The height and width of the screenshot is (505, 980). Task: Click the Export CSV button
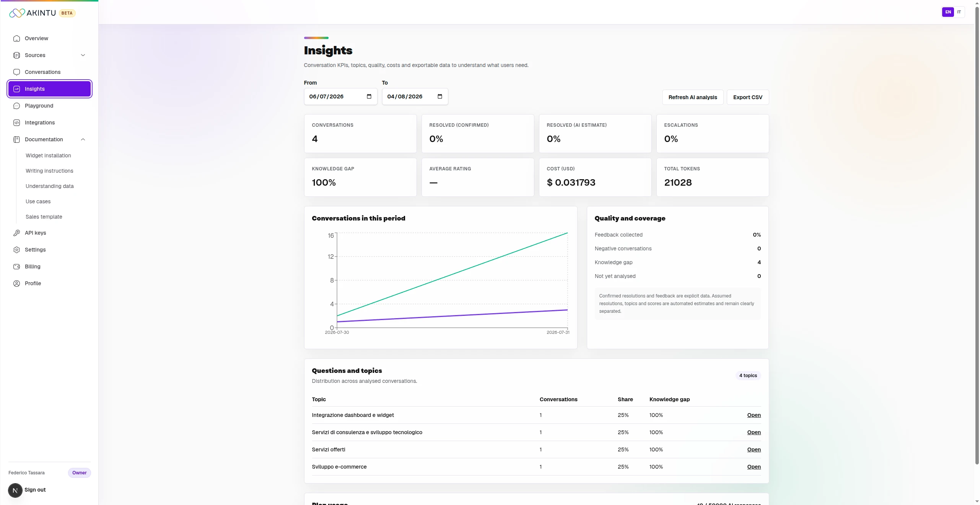pos(748,97)
